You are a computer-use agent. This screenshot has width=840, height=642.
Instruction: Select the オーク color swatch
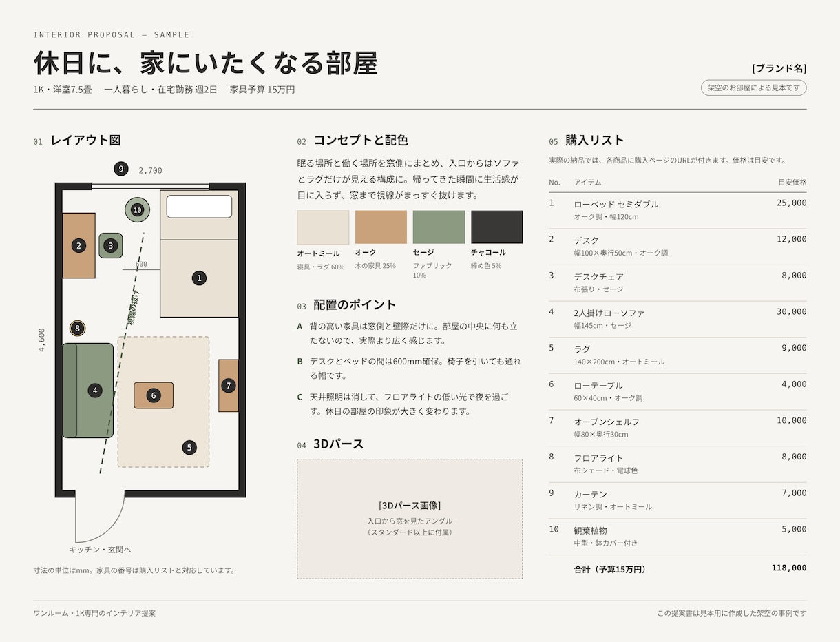[381, 227]
